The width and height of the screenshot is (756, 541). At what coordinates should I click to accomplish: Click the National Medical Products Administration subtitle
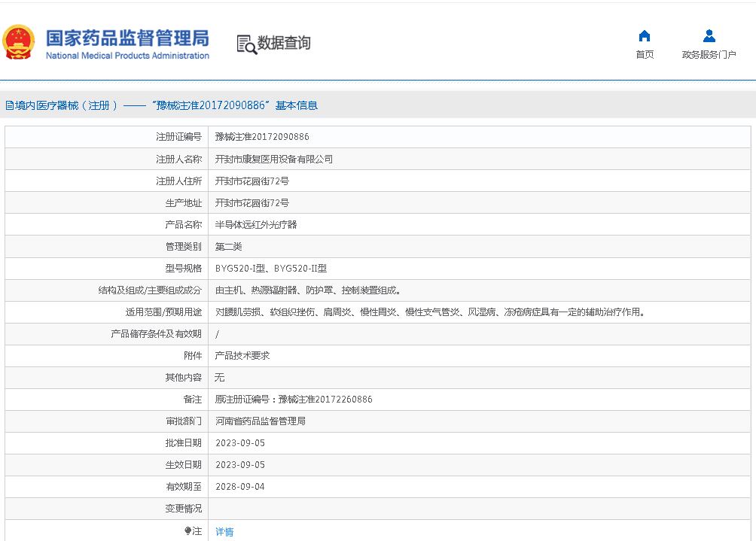(x=127, y=56)
